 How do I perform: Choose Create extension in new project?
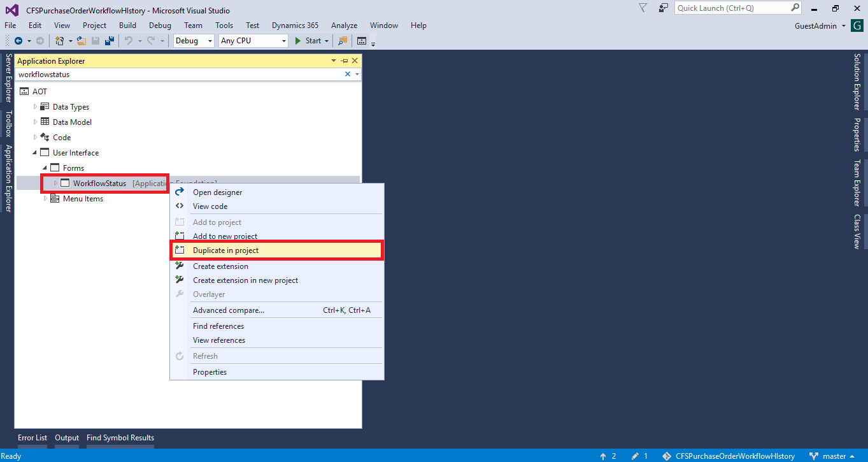277,280
